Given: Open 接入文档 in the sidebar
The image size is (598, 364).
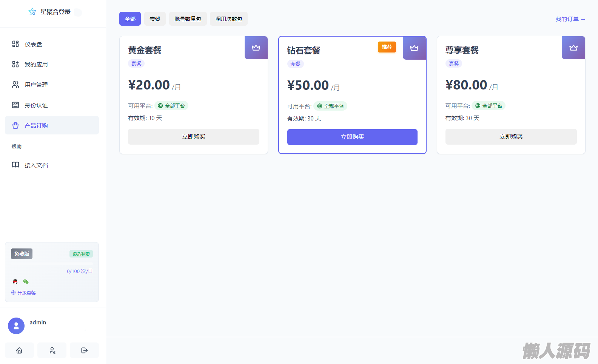Looking at the screenshot, I should pos(36,165).
